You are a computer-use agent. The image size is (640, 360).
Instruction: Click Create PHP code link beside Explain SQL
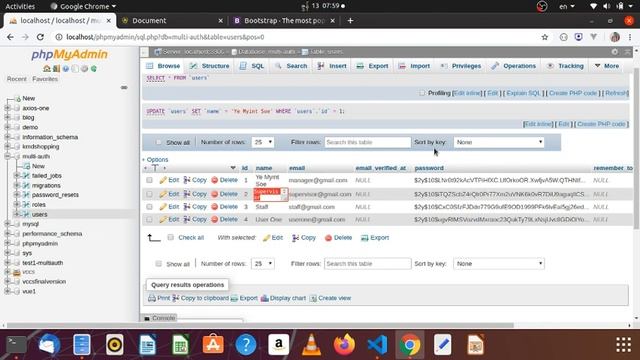pos(573,93)
